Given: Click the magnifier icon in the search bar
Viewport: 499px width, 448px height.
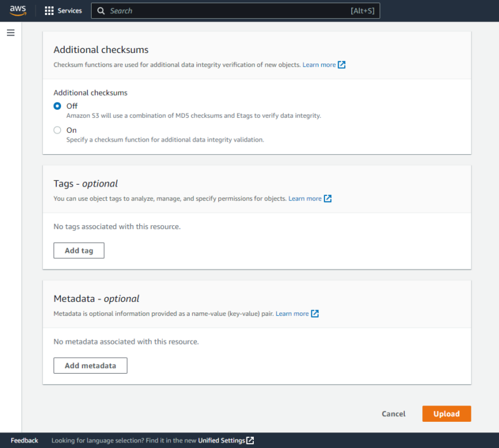Looking at the screenshot, I should (101, 11).
